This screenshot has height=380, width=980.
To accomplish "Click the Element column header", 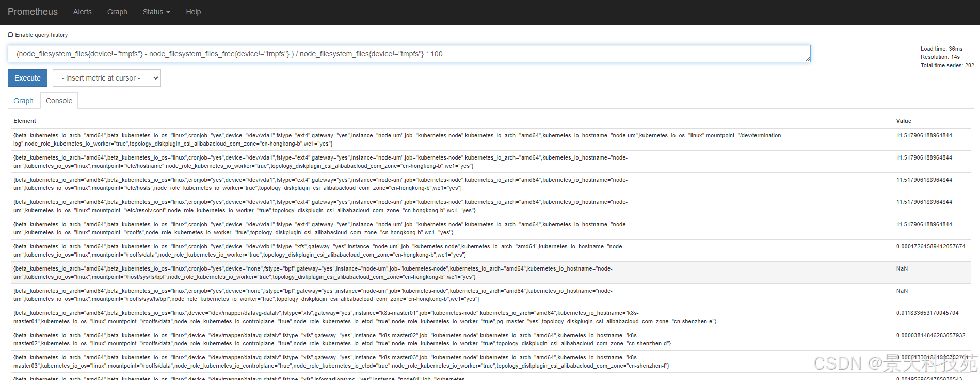I will tap(25, 121).
